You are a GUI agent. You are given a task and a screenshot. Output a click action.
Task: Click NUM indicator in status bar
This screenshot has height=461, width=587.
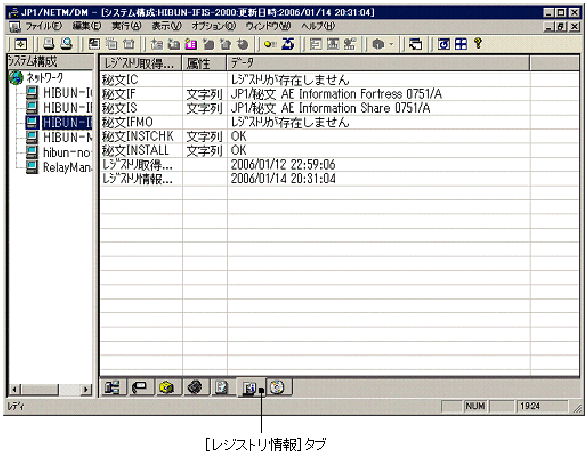click(475, 406)
